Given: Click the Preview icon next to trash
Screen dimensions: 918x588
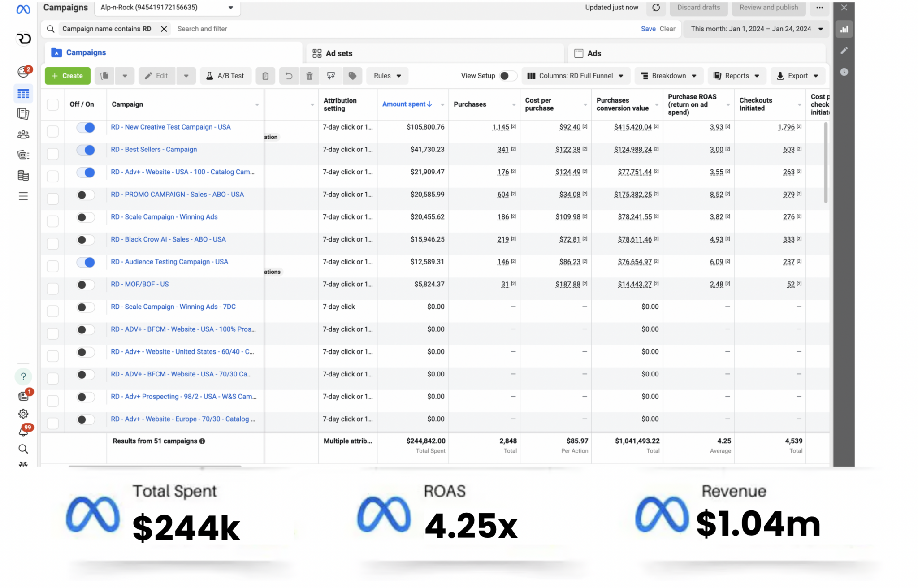Looking at the screenshot, I should pyautogui.click(x=331, y=76).
